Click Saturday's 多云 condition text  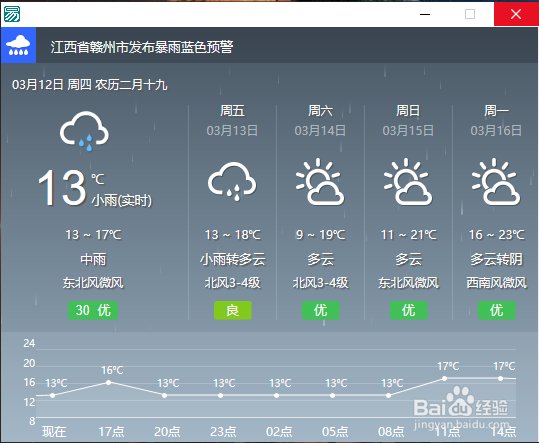[321, 259]
